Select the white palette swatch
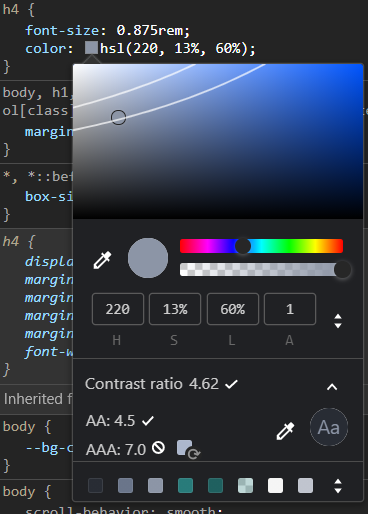 (x=275, y=486)
